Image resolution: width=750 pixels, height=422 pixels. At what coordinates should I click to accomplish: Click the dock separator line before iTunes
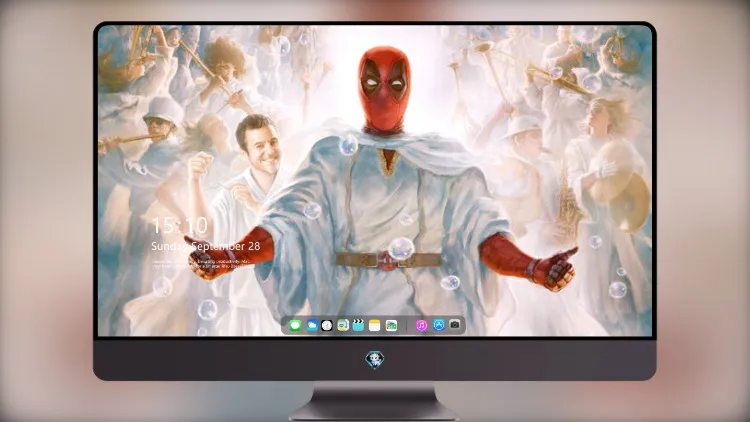(x=407, y=326)
